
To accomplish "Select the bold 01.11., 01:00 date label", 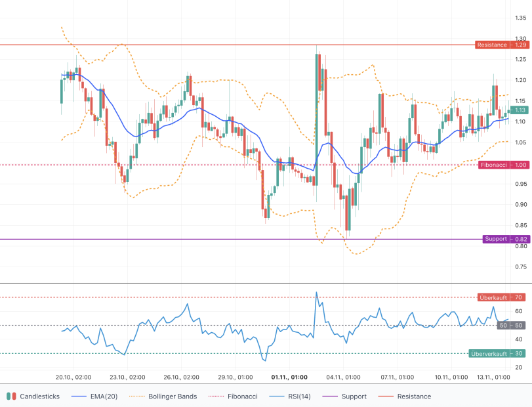I will pos(289,376).
